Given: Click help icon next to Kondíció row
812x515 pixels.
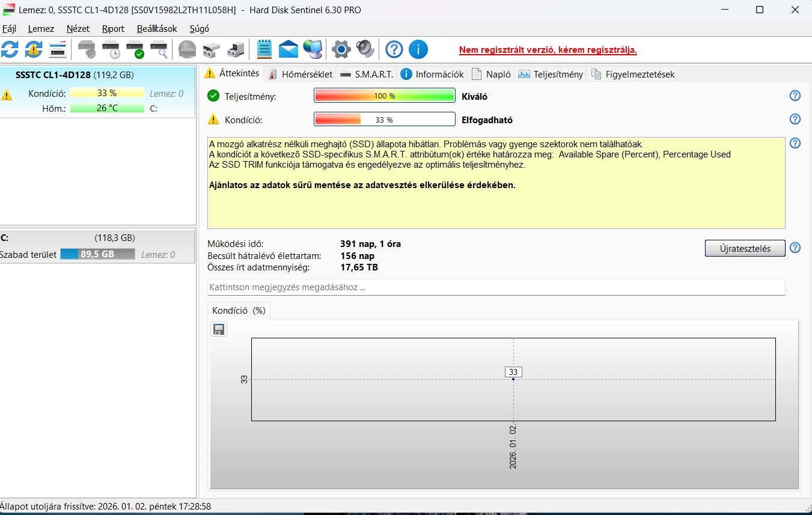Looking at the screenshot, I should 795,119.
